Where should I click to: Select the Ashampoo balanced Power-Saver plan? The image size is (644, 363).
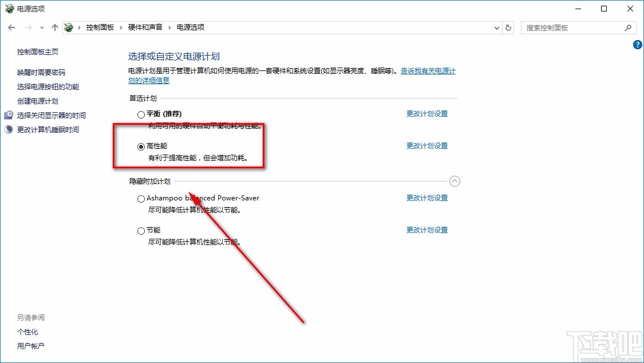click(x=141, y=198)
